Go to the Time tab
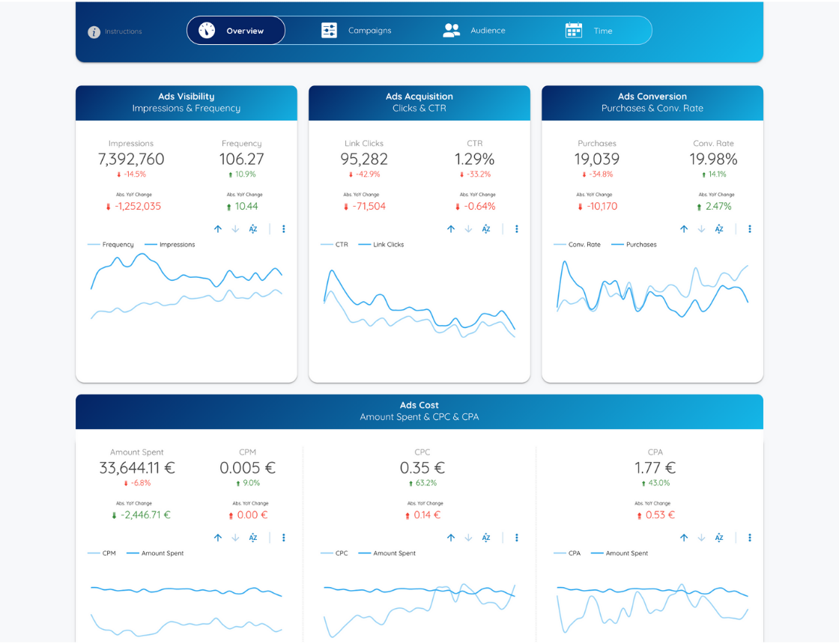The image size is (839, 644). pyautogui.click(x=589, y=31)
